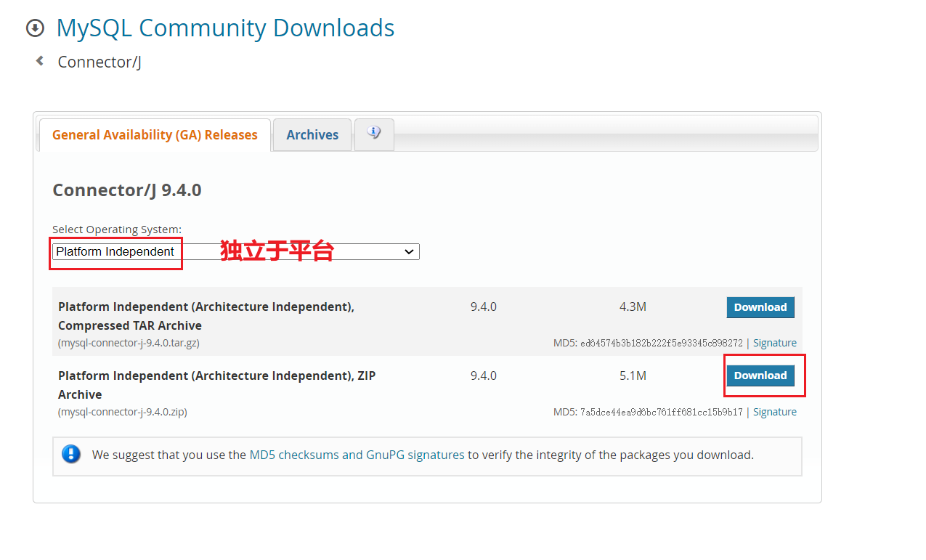Select the filename (mysql-connector-j-9.4.0.tar.gz)
Viewport: 926px width, 560px height.
coord(129,343)
